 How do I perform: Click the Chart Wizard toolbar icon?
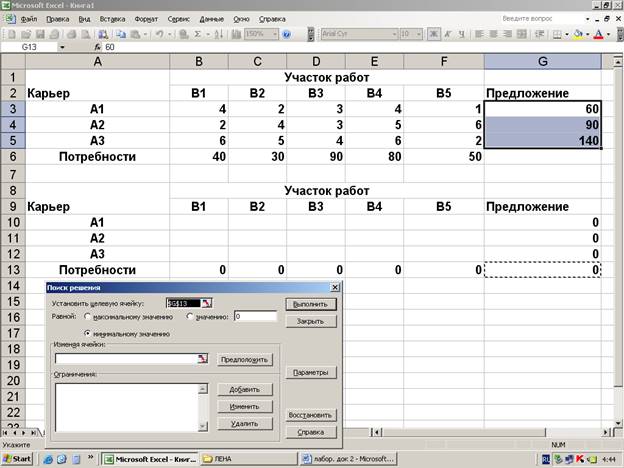(x=236, y=35)
